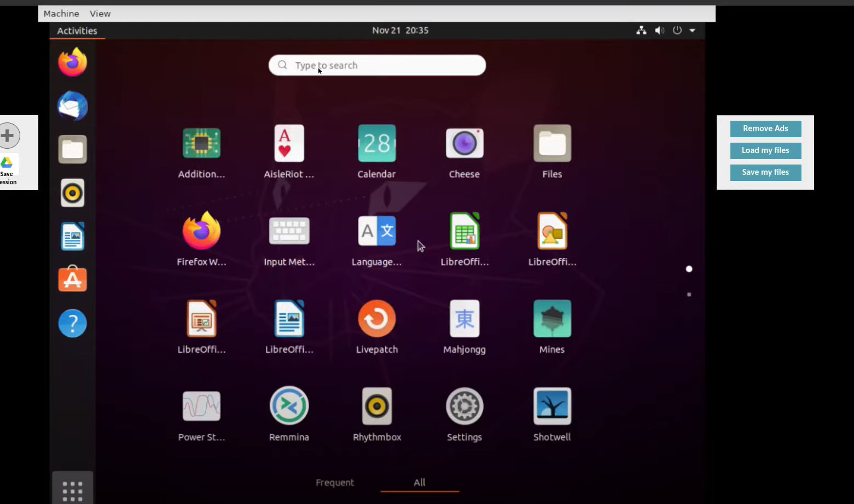Click the power icon in the top bar
The height and width of the screenshot is (504, 854).
click(677, 31)
